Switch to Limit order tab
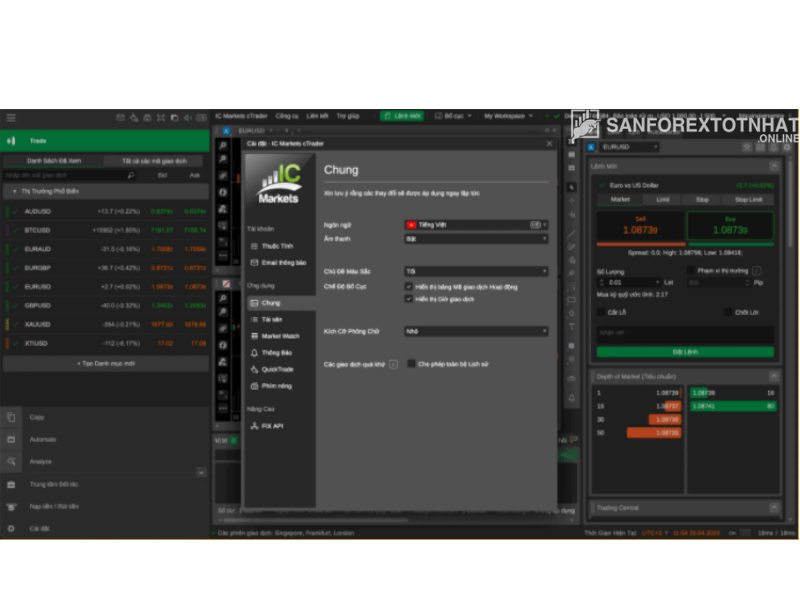The height and width of the screenshot is (600, 800). [663, 199]
